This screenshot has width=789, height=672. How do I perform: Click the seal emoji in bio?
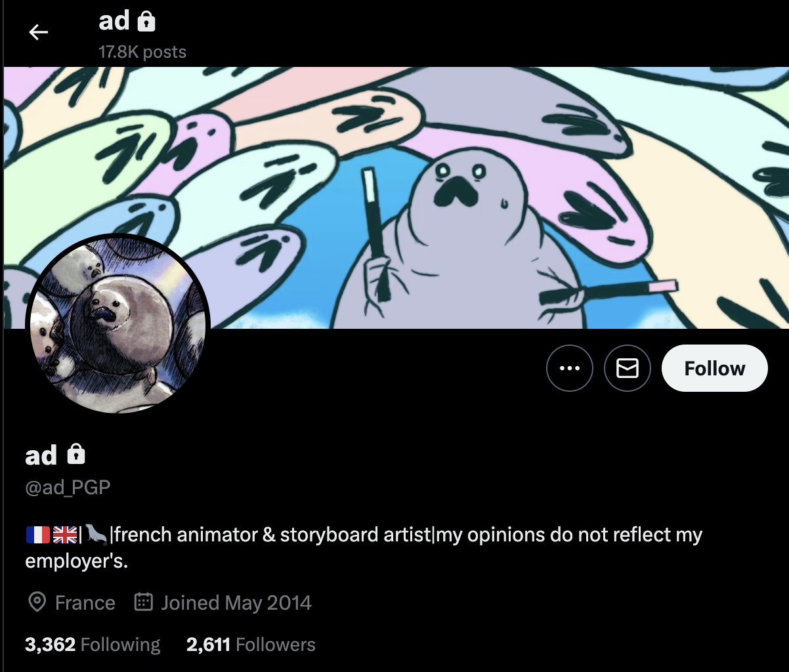tap(96, 534)
